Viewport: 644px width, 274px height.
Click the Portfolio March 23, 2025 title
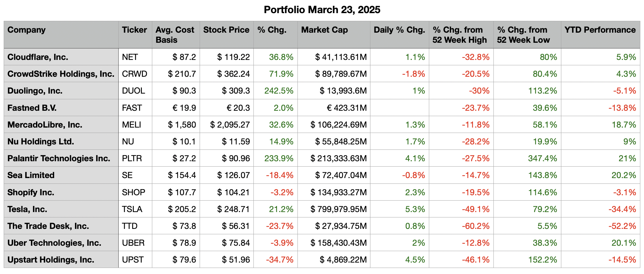point(322,10)
